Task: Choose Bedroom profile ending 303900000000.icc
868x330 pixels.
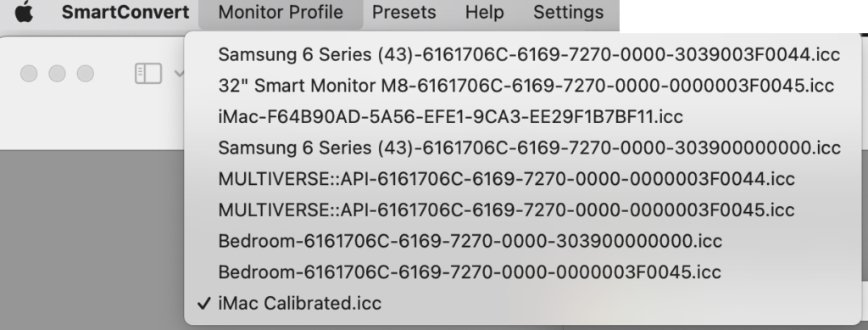Action: point(522,241)
